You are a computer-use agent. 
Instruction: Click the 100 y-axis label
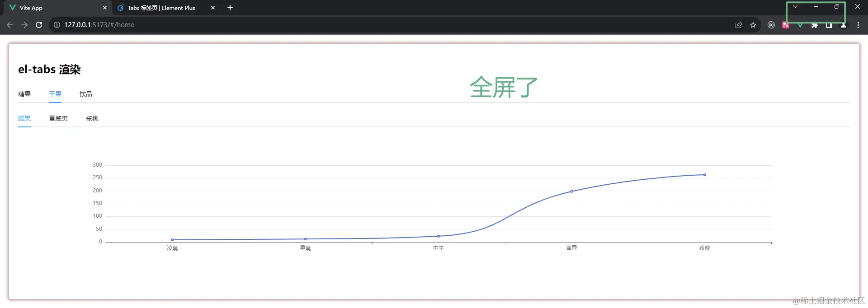(x=97, y=216)
